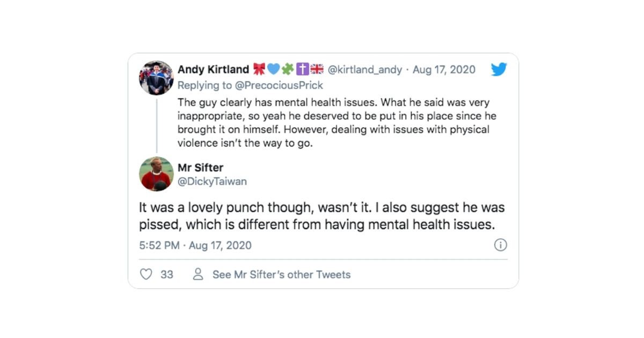Click the UK flag emoji

click(317, 69)
